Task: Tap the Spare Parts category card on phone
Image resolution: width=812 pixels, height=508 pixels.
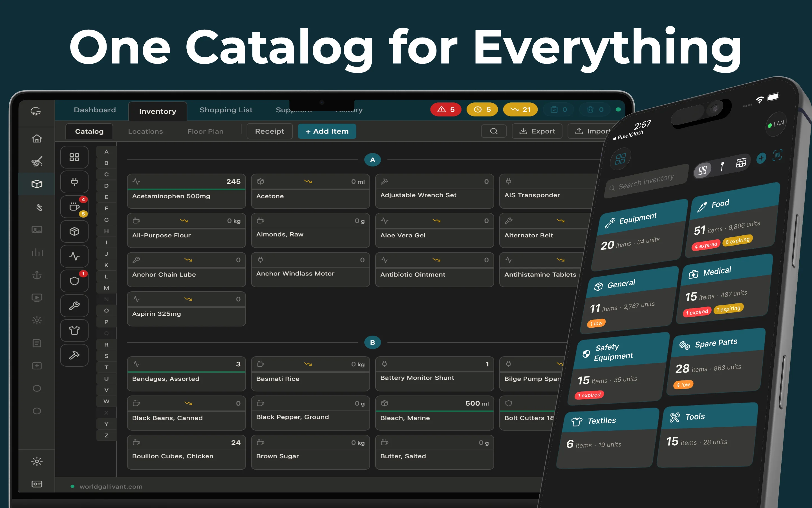Action: (716, 362)
